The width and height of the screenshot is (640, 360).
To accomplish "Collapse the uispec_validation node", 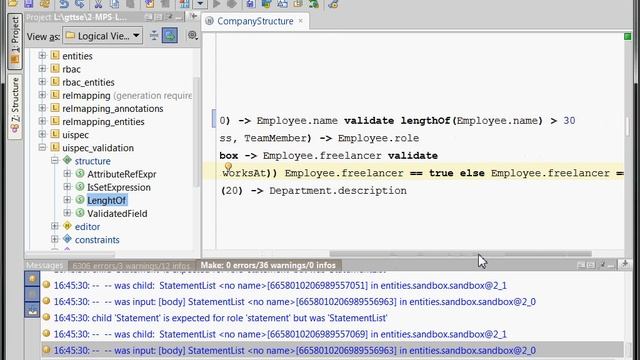I will click(x=42, y=147).
